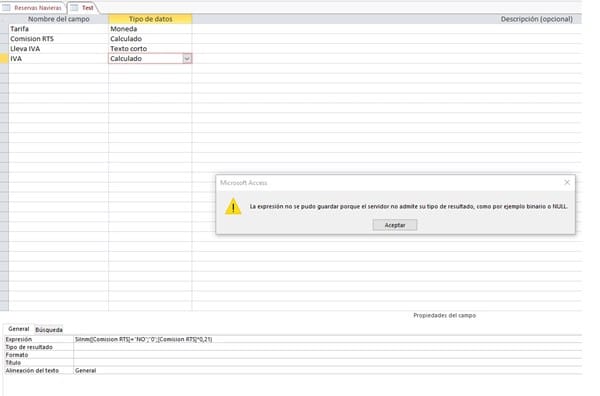Open the Búsqueda properties tab
The width and height of the screenshot is (600, 396).
49,330
